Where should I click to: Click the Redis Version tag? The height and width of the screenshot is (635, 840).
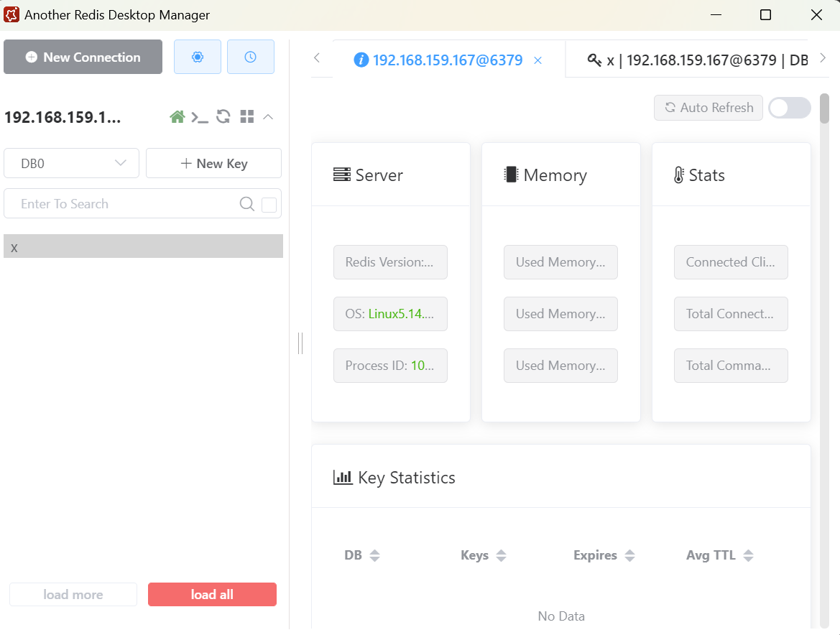[x=390, y=261]
